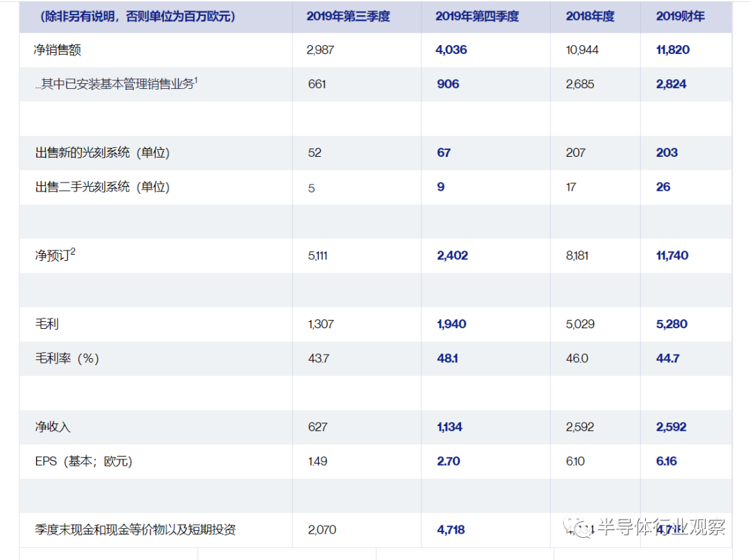Click net income value 1,134
The width and height of the screenshot is (750, 560).
tap(449, 427)
